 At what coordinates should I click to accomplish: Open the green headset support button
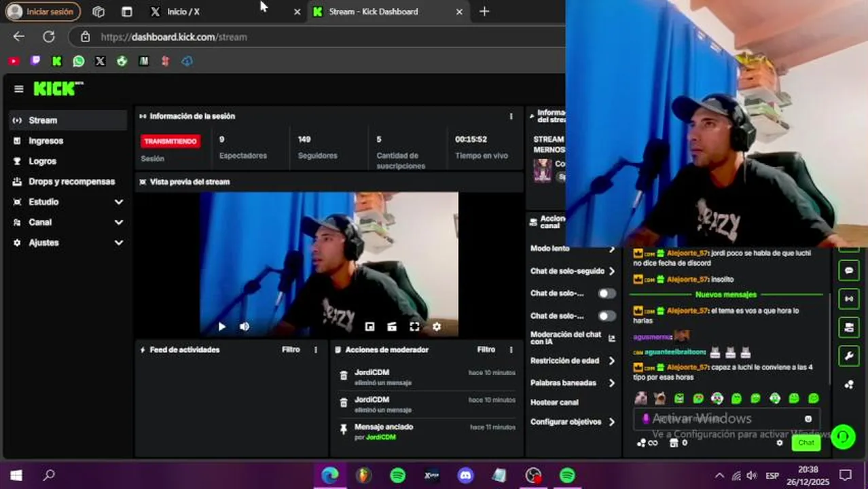843,436
